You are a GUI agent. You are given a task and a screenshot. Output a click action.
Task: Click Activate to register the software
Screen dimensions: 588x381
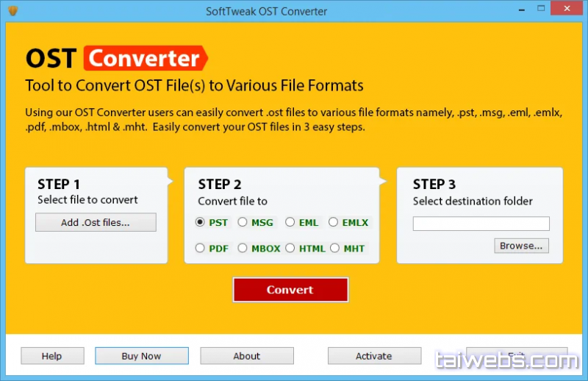[374, 356]
